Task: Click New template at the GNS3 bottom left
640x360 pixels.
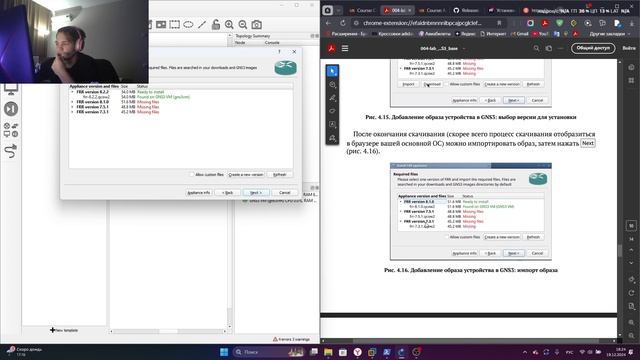Action: click(x=64, y=330)
